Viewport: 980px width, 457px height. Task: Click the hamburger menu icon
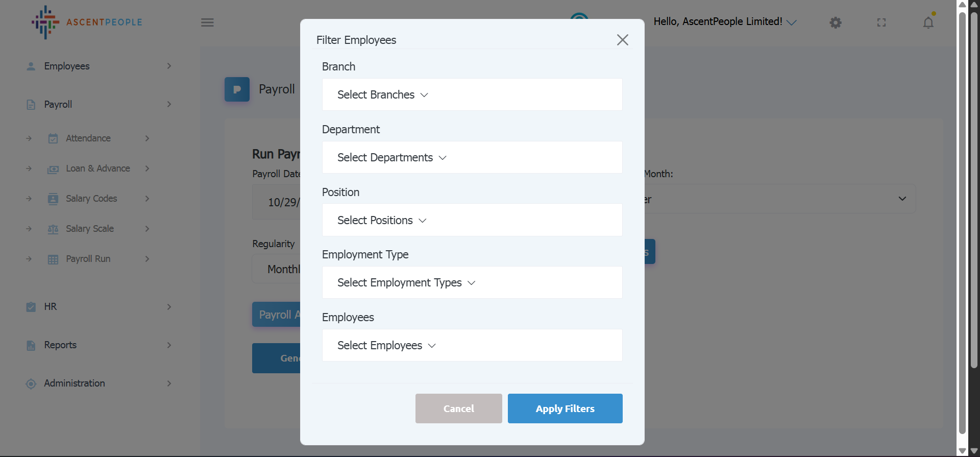point(207,22)
